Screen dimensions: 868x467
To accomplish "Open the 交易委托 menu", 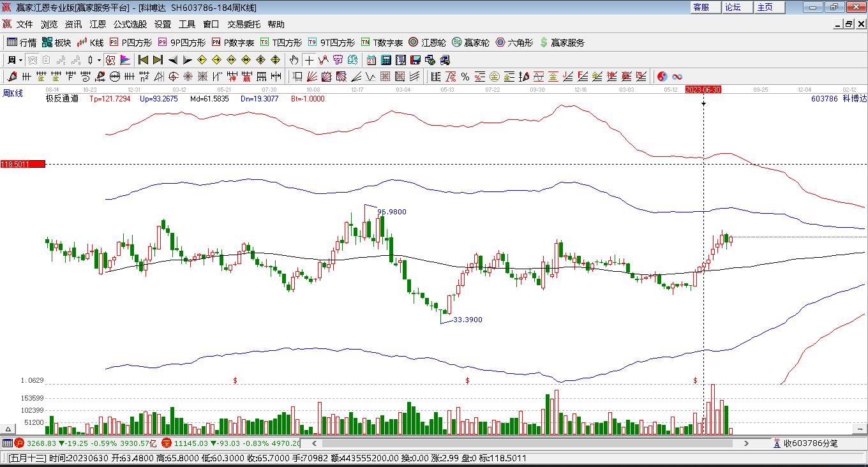I will coord(244,24).
